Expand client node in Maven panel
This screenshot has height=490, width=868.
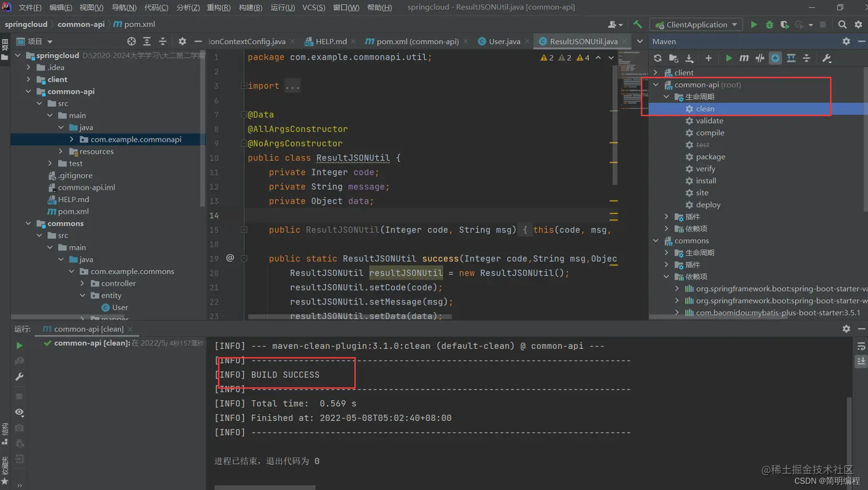click(656, 73)
